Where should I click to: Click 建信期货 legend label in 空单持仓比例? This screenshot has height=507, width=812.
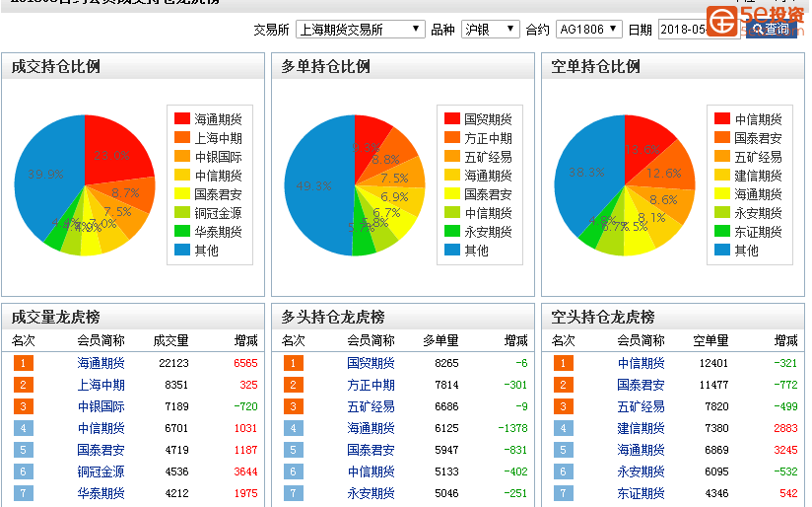pos(758,176)
